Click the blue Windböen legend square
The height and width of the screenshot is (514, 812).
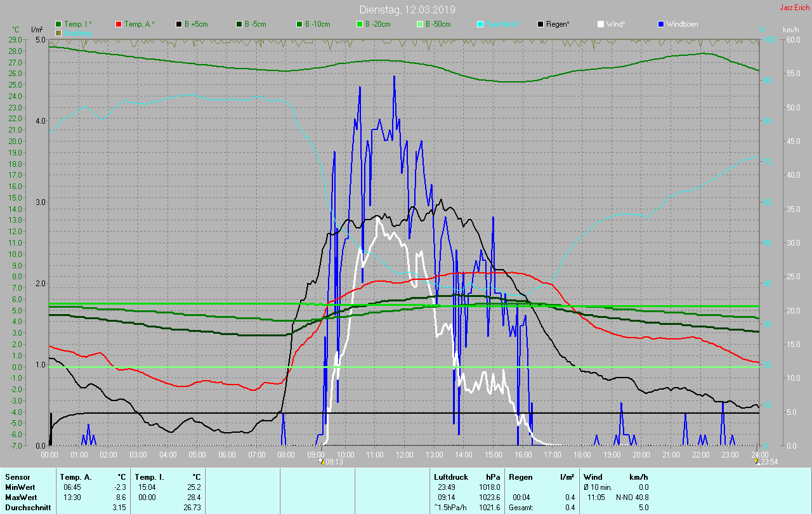tap(662, 24)
